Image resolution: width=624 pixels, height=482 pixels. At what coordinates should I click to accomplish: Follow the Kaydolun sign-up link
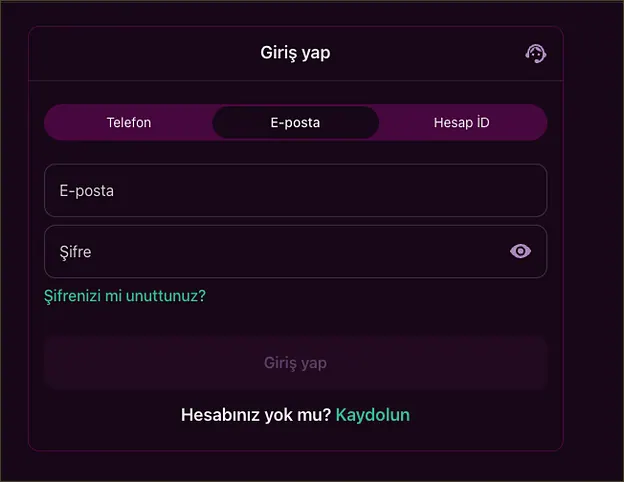(373, 415)
